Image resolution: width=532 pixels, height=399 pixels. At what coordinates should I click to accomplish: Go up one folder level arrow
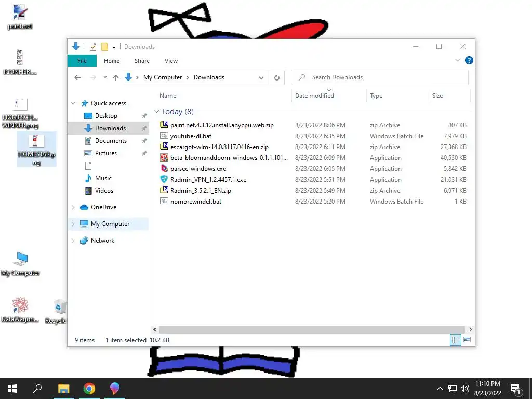tap(116, 78)
